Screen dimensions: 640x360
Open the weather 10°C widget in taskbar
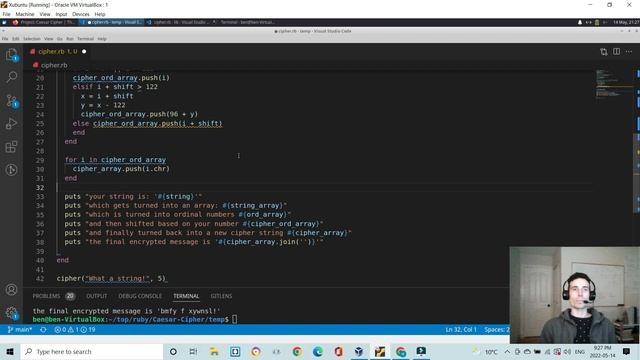pos(485,351)
